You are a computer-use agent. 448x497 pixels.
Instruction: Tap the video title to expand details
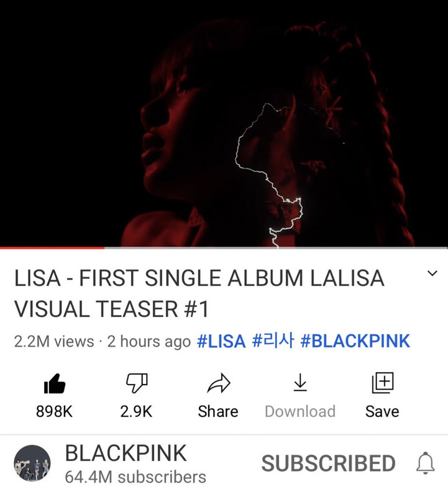199,293
